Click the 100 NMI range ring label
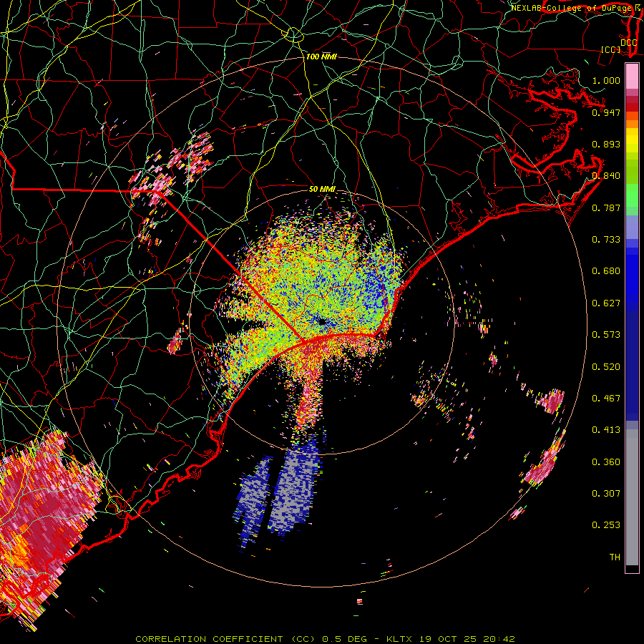Screen dimensions: 644x644 pyautogui.click(x=321, y=57)
